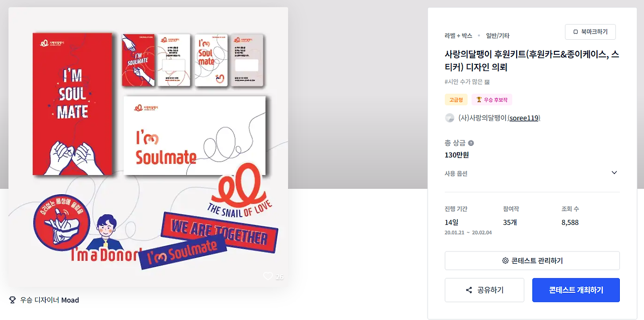
Task: Click the image icon after #시안 수가 많은
Action: (x=487, y=82)
